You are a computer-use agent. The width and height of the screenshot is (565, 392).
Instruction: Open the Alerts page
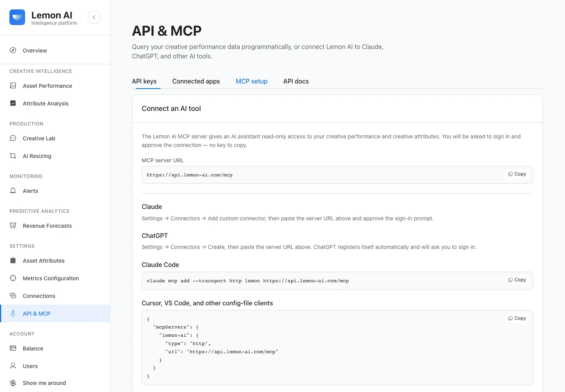point(55,191)
